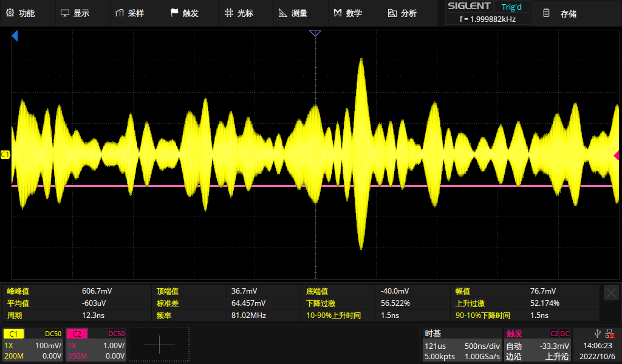
Task: Open the 功能 utility menu
Action: click(x=21, y=13)
